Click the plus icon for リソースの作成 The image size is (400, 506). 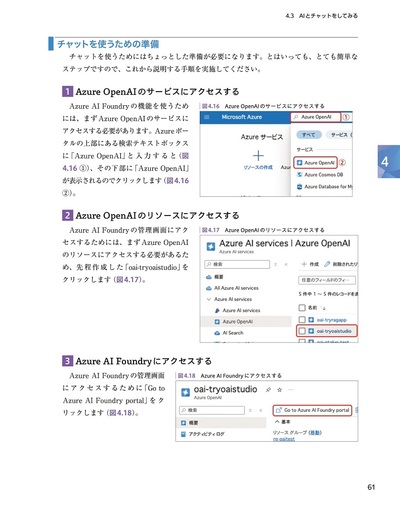pos(258,155)
